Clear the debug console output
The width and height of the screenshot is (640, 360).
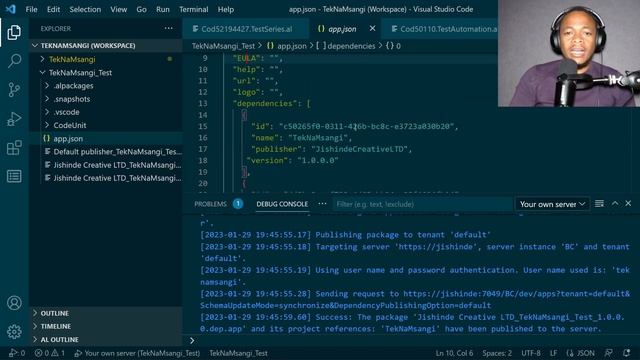point(599,204)
